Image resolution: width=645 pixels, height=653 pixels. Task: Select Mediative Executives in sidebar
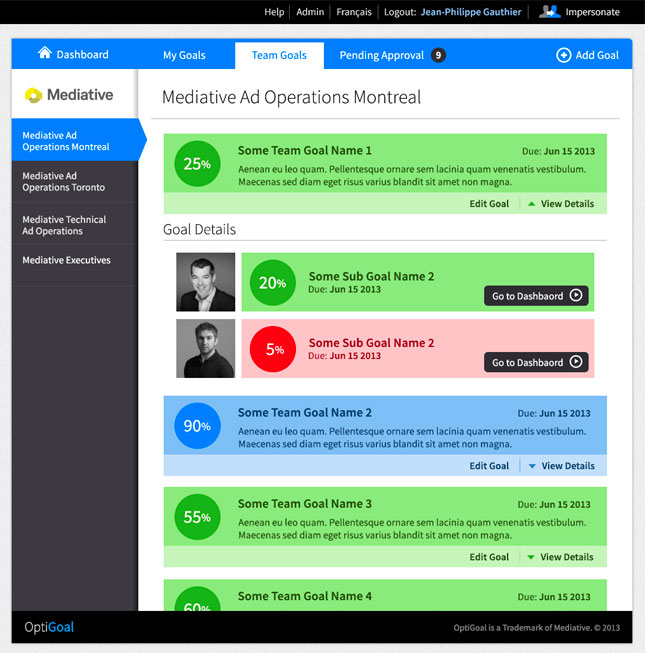coord(66,260)
